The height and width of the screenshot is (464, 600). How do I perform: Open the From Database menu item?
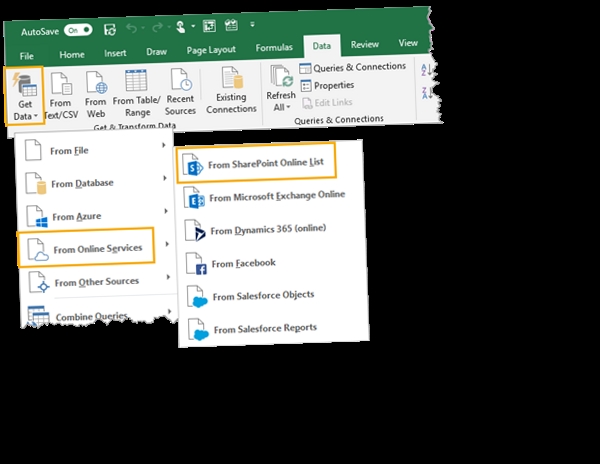[x=94, y=182]
